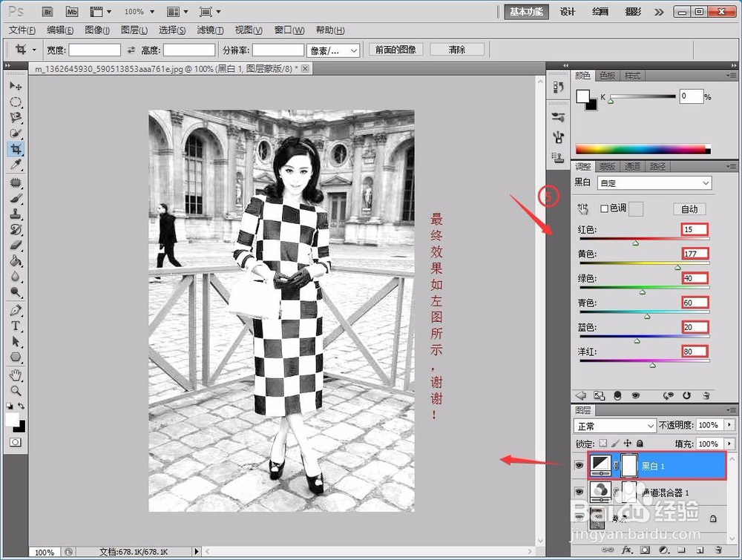Select the Crop tool in toolbox

point(16,149)
